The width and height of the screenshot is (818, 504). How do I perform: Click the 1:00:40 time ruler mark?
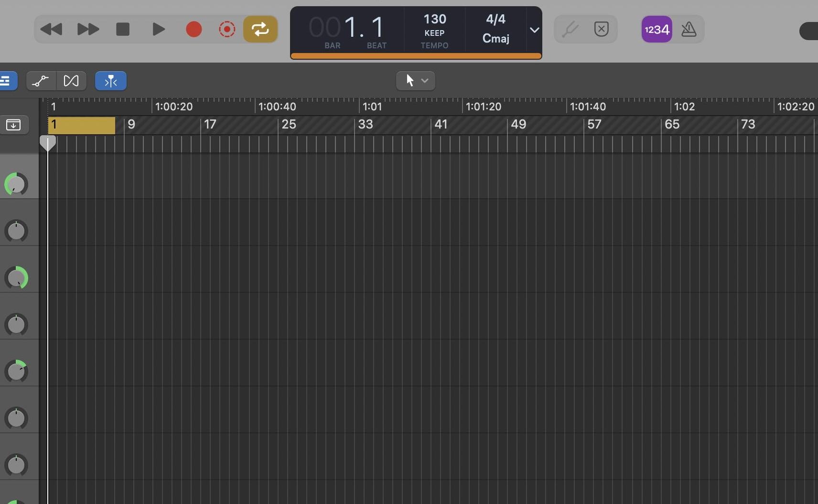click(277, 107)
